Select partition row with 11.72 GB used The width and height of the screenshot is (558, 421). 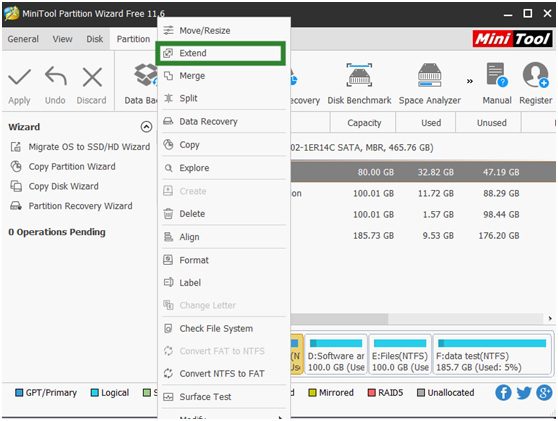(x=423, y=194)
